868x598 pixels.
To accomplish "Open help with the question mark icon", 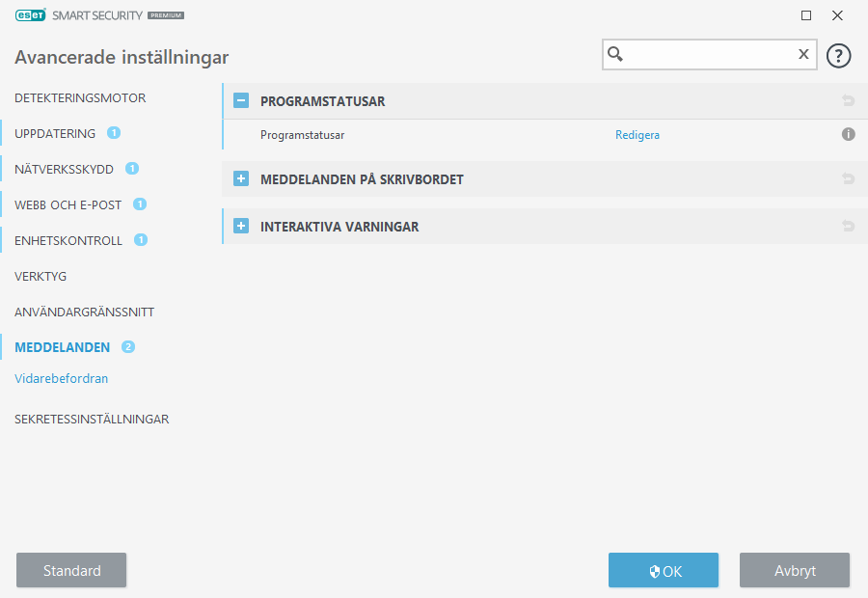I will [838, 55].
